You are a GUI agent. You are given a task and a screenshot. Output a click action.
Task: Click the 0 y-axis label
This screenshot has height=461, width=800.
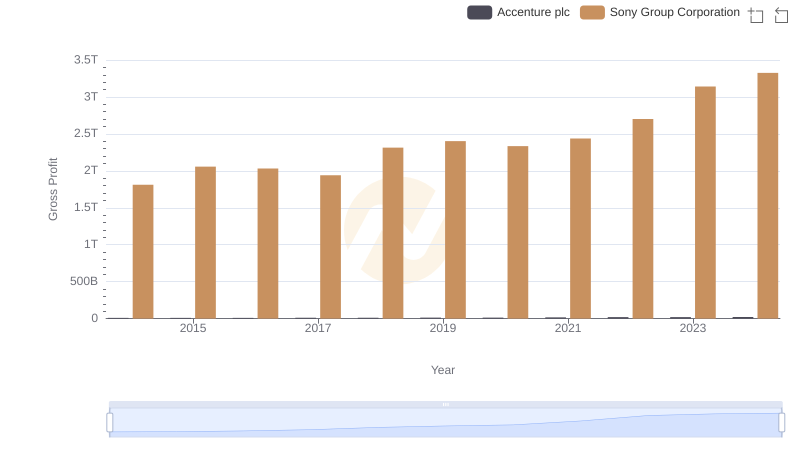[x=94, y=318]
